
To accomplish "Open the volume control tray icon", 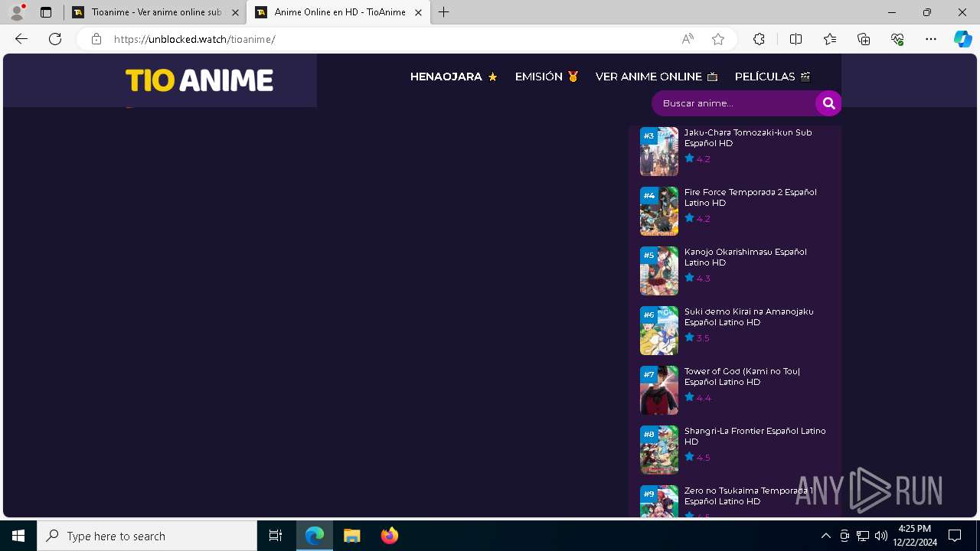I will [x=881, y=536].
